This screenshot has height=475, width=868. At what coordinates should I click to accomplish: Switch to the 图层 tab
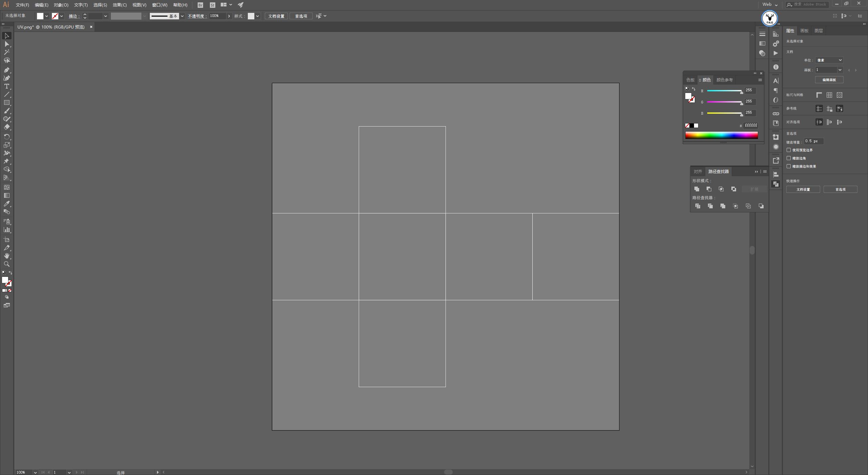coord(818,31)
